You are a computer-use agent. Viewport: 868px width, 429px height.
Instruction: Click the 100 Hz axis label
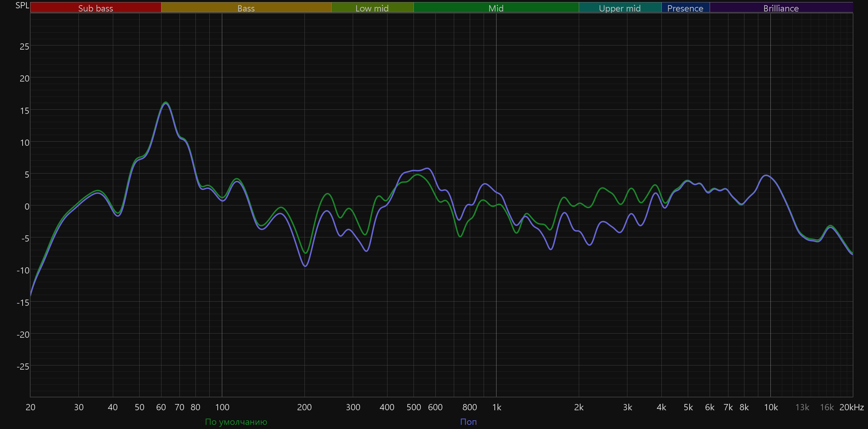click(222, 407)
